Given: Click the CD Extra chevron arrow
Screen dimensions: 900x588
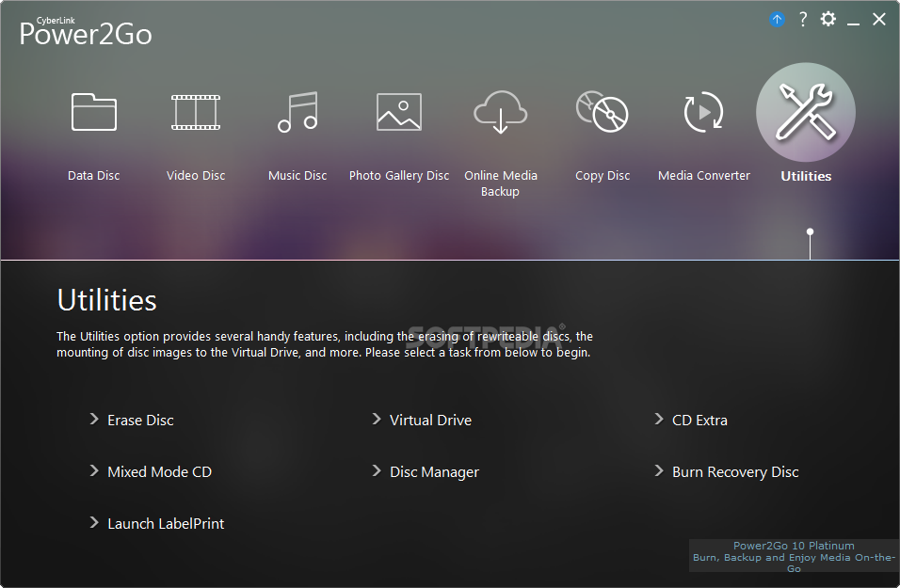Looking at the screenshot, I should [659, 420].
